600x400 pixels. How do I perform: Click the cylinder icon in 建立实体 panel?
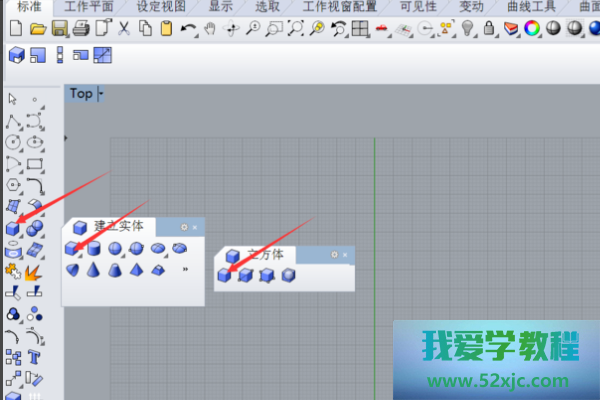coord(93,248)
